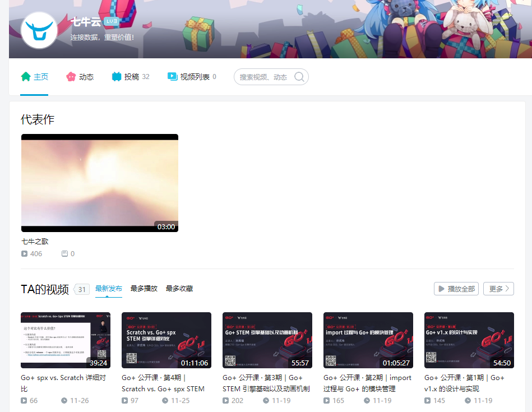
Task: Open Go+ 公开课 第4期 thumbnail
Action: pyautogui.click(x=166, y=340)
